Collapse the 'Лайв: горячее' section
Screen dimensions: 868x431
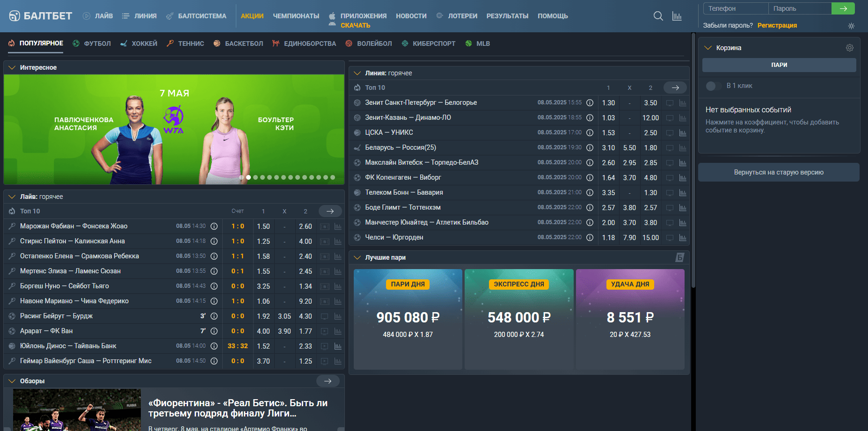point(12,197)
